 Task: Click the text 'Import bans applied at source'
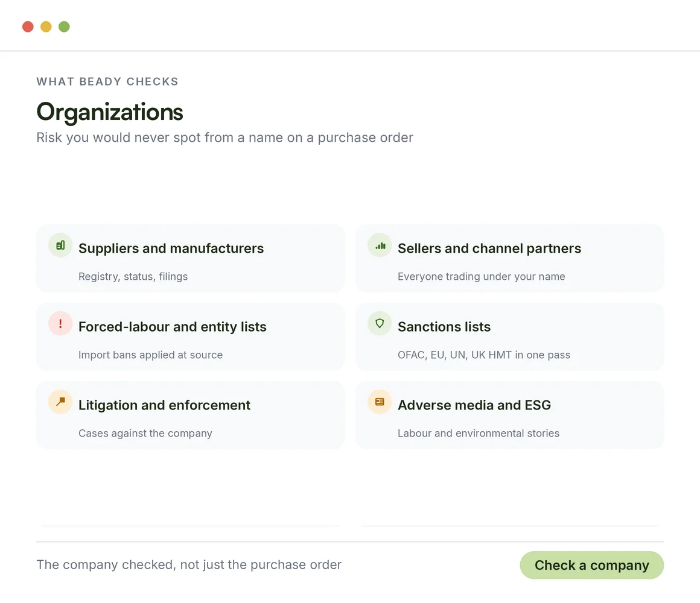(x=150, y=355)
